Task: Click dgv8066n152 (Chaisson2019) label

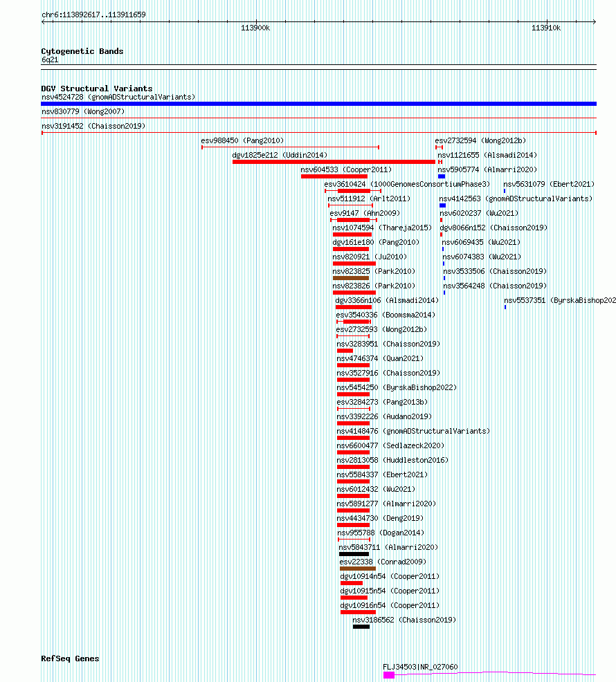Action: pos(493,228)
